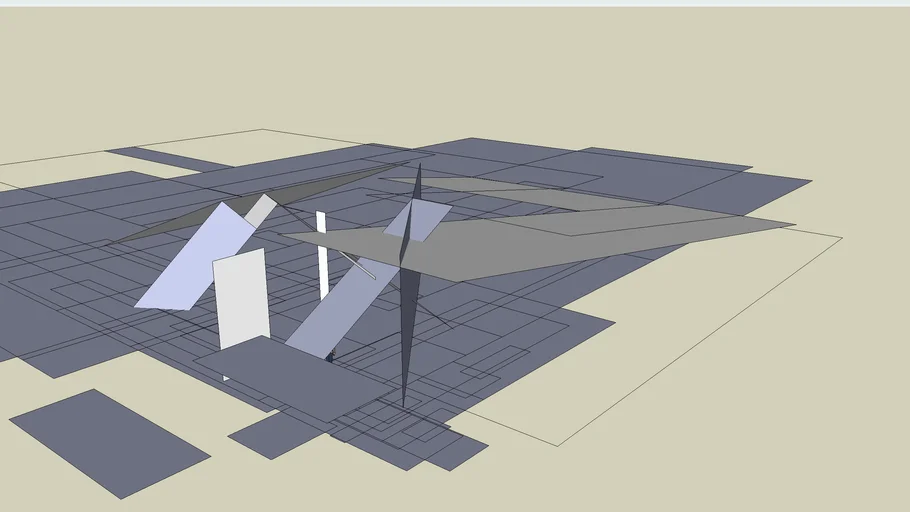Click the empty beige background above the model
910x512 pixels.
tap(450, 70)
